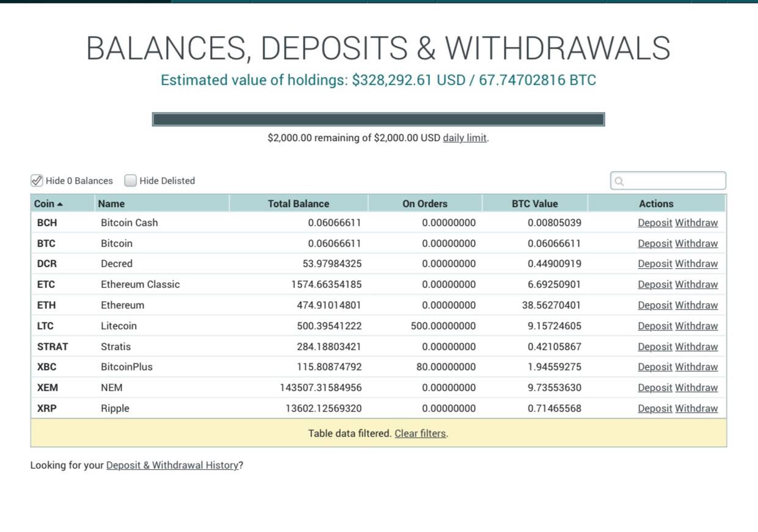
Task: Click the BitcoinPlus name cell
Action: point(126,366)
